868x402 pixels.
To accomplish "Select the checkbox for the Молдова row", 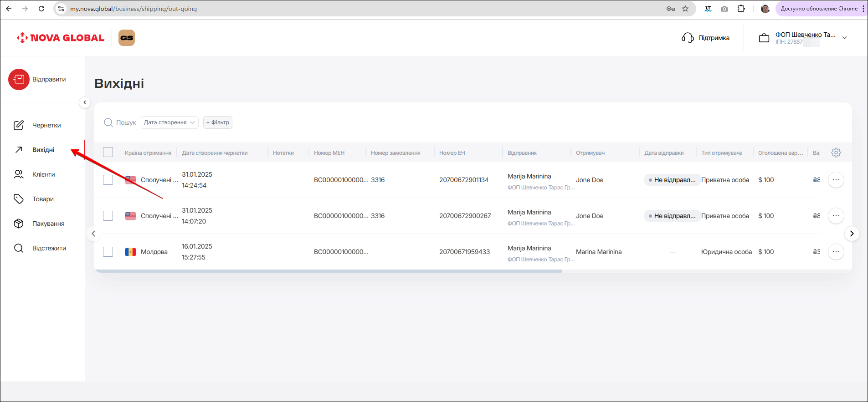I will tap(108, 252).
